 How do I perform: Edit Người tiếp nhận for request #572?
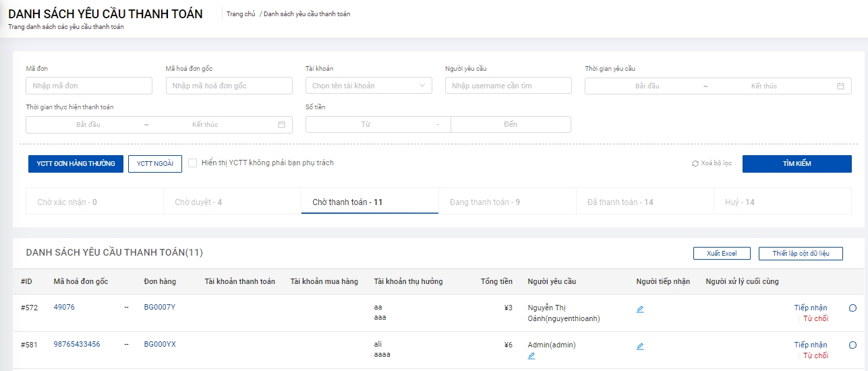pos(640,310)
